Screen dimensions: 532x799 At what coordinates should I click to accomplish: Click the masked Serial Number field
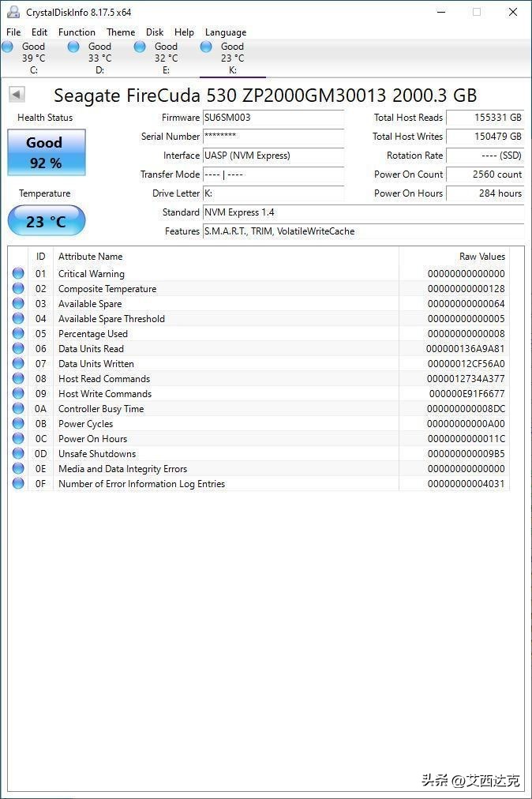pos(273,137)
